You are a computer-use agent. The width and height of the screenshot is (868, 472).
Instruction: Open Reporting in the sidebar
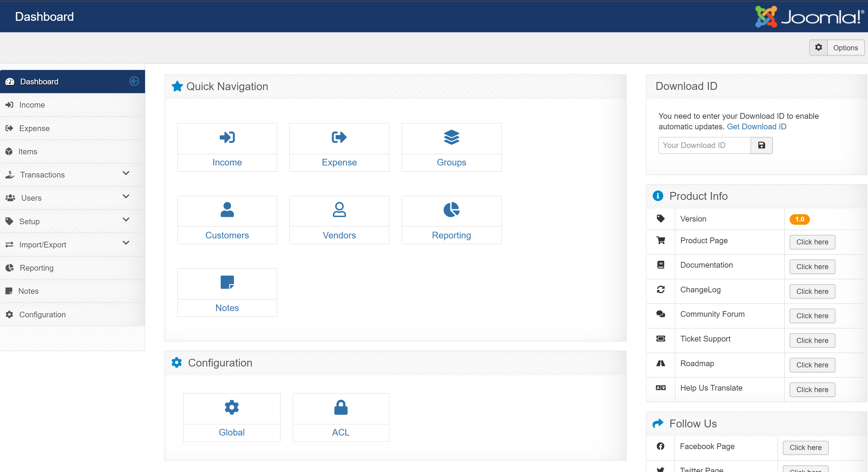point(72,268)
